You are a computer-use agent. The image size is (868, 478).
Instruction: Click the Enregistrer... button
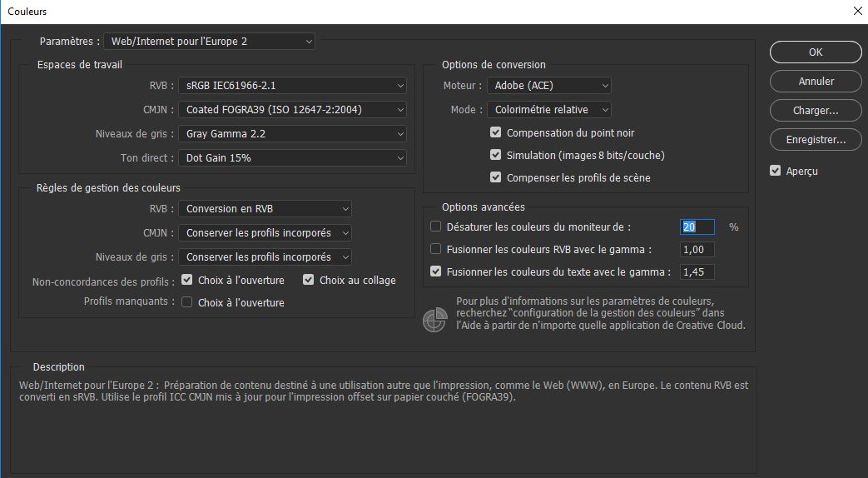tap(816, 140)
